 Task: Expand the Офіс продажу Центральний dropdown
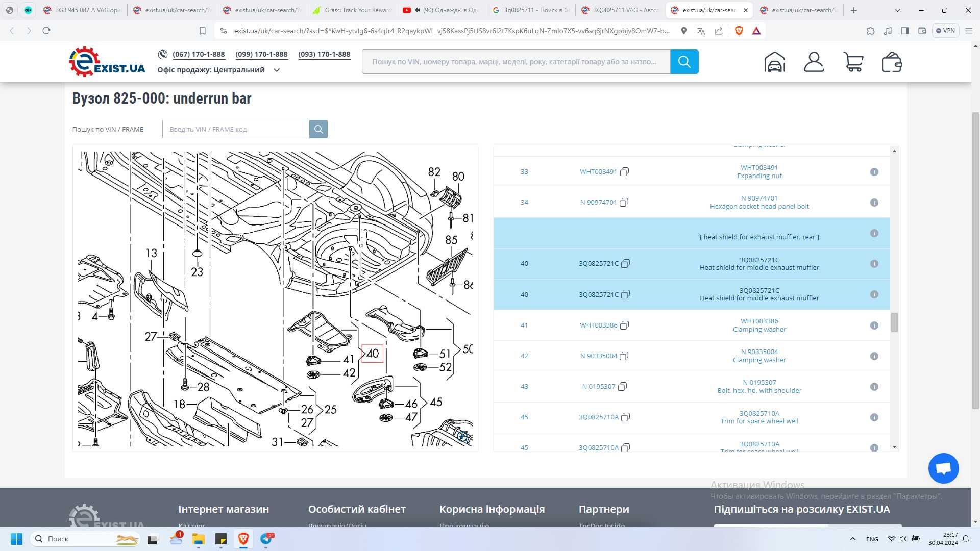(x=277, y=70)
